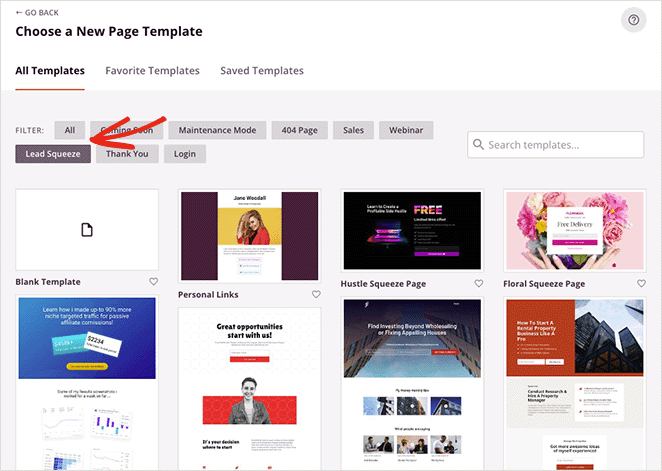Choose the Login filter
This screenshot has height=471, width=662.
click(185, 154)
